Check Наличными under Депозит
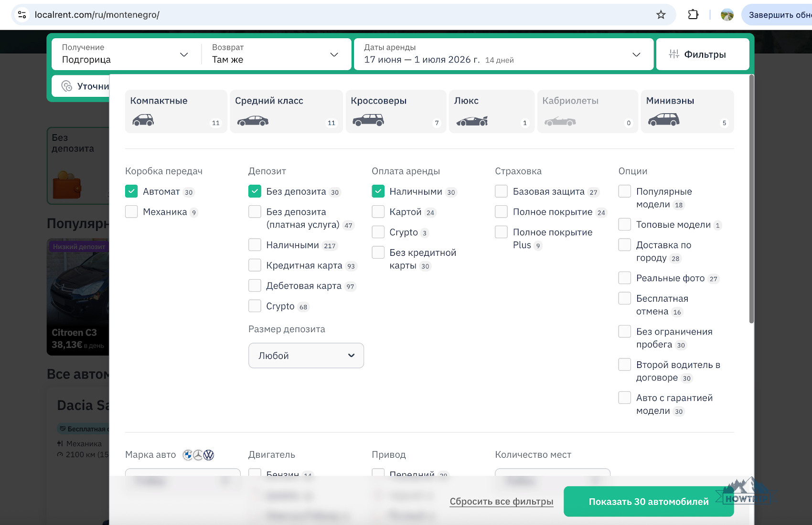The width and height of the screenshot is (812, 525). click(x=255, y=244)
